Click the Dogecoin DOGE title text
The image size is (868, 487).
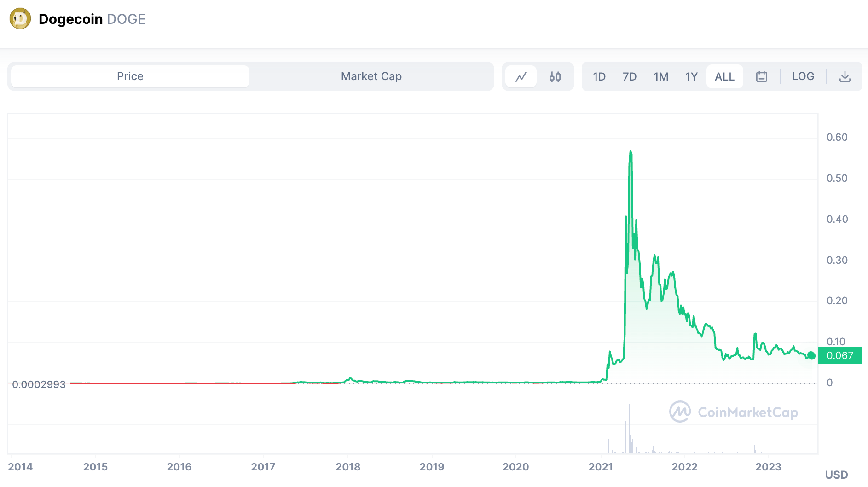point(92,19)
